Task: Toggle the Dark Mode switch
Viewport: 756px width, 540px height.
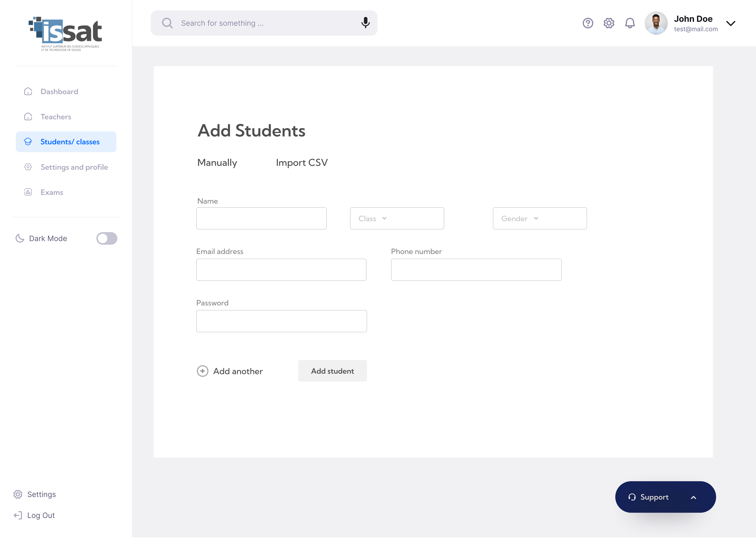Action: [x=106, y=238]
